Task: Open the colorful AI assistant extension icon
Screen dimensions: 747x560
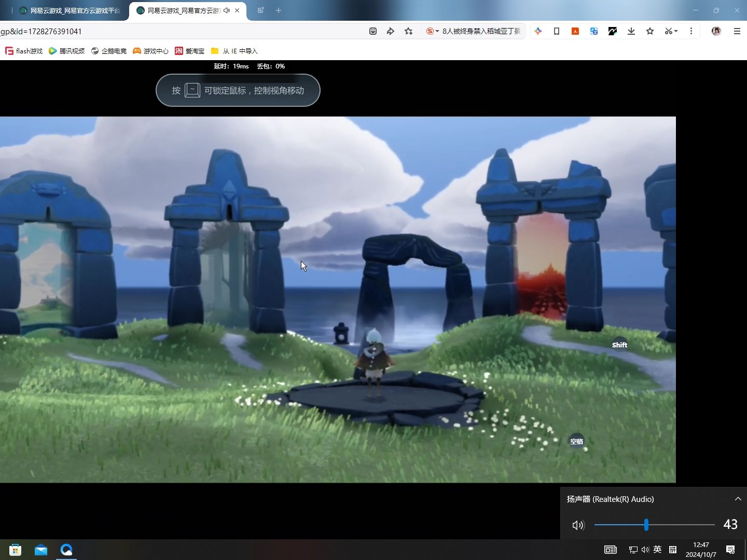Action: pyautogui.click(x=538, y=31)
